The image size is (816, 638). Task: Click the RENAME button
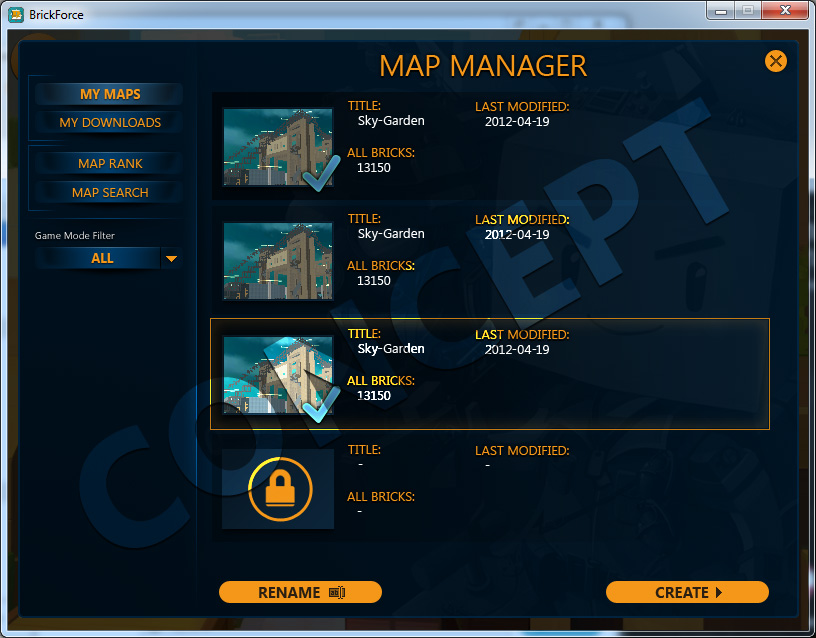(300, 592)
